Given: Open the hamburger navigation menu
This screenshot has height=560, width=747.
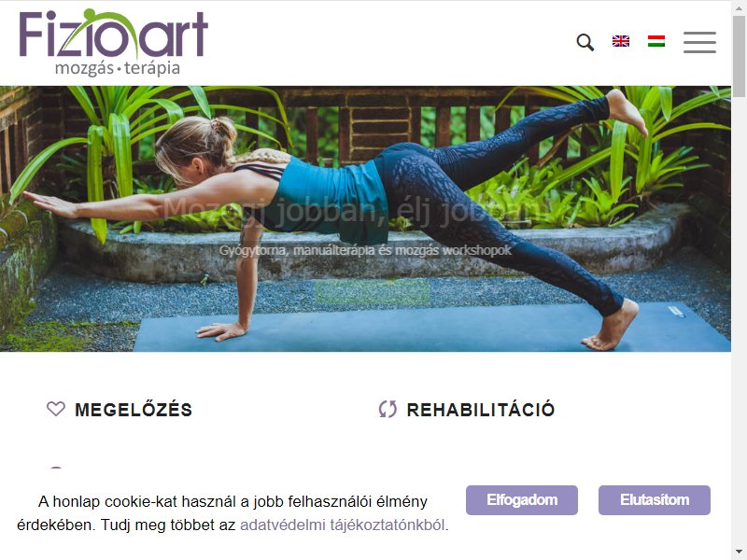Looking at the screenshot, I should point(699,42).
